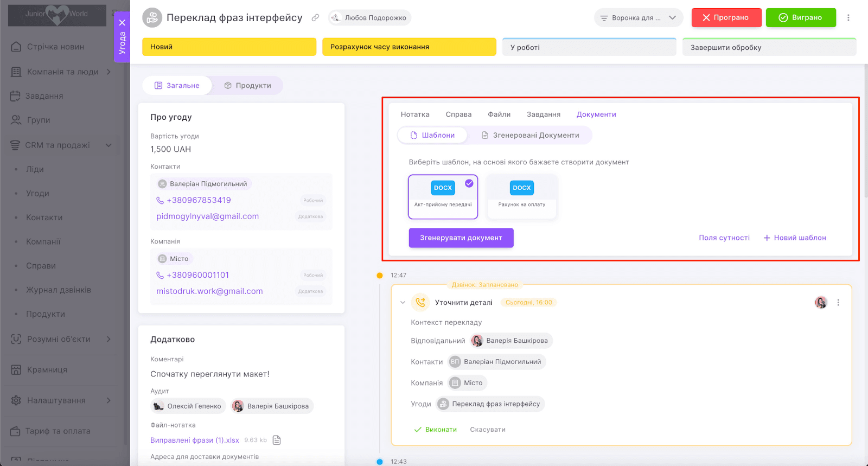The height and width of the screenshot is (466, 868).
Task: Select the Акт-прийому передачі DOCX template
Action: click(x=443, y=196)
